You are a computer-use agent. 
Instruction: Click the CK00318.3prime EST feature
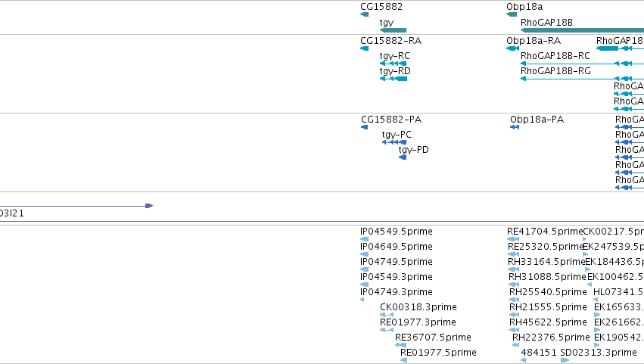click(x=387, y=315)
